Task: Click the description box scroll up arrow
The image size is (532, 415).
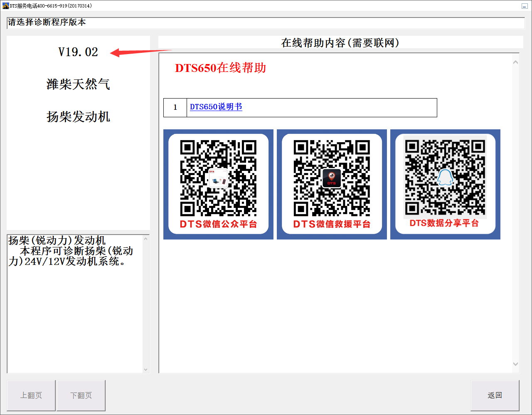Action: [x=145, y=239]
